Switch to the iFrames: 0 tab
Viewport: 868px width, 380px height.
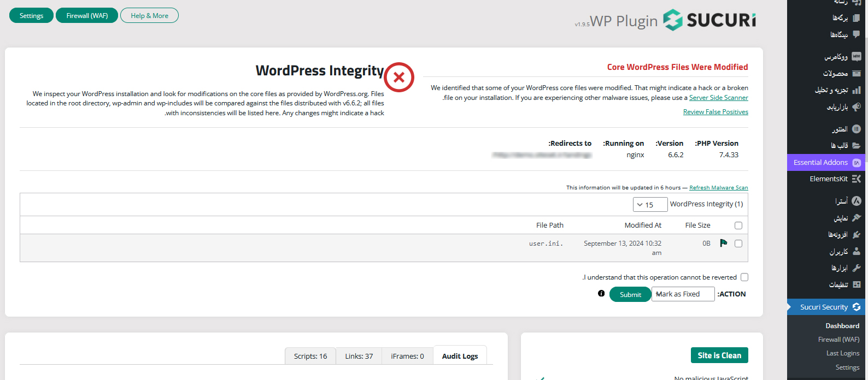407,356
